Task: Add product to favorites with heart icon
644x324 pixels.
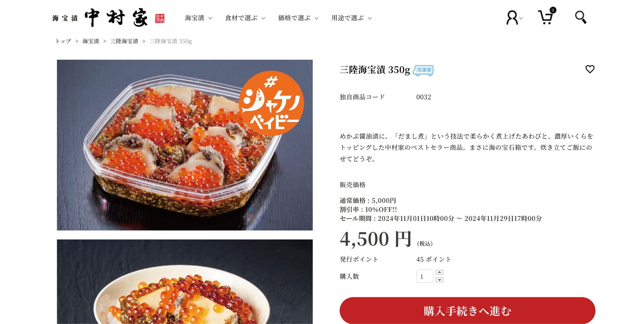Action: [590, 69]
